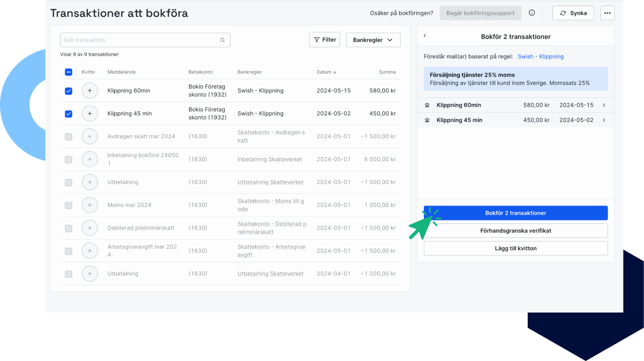Expand Klippning 60min details in right panel
Image resolution: width=644 pixels, height=361 pixels.
point(603,105)
